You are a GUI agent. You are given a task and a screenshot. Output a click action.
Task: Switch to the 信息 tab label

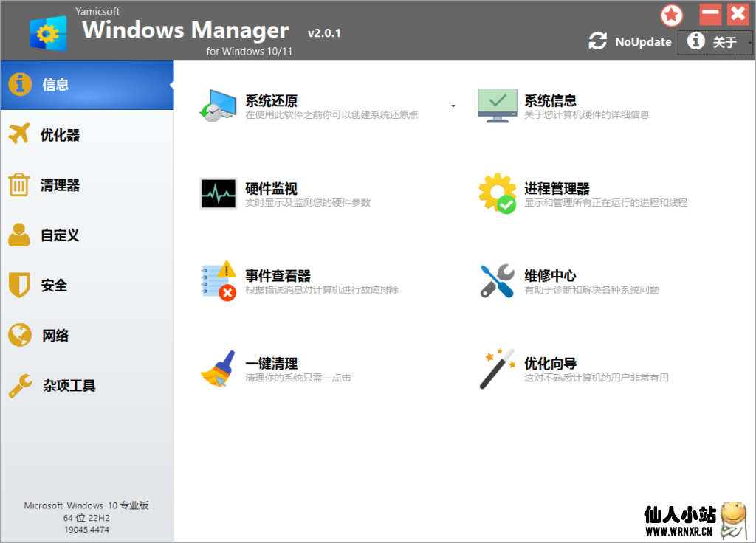(55, 85)
